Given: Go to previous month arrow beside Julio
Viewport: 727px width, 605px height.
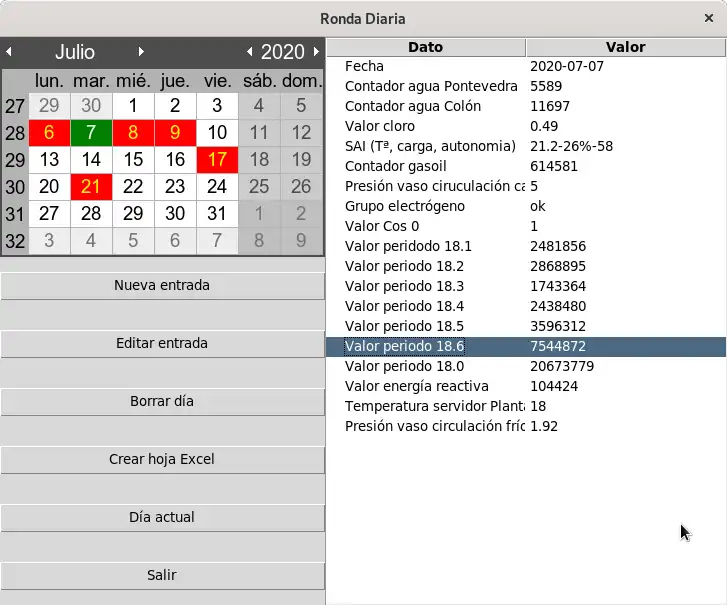Looking at the screenshot, I should pos(9,51).
